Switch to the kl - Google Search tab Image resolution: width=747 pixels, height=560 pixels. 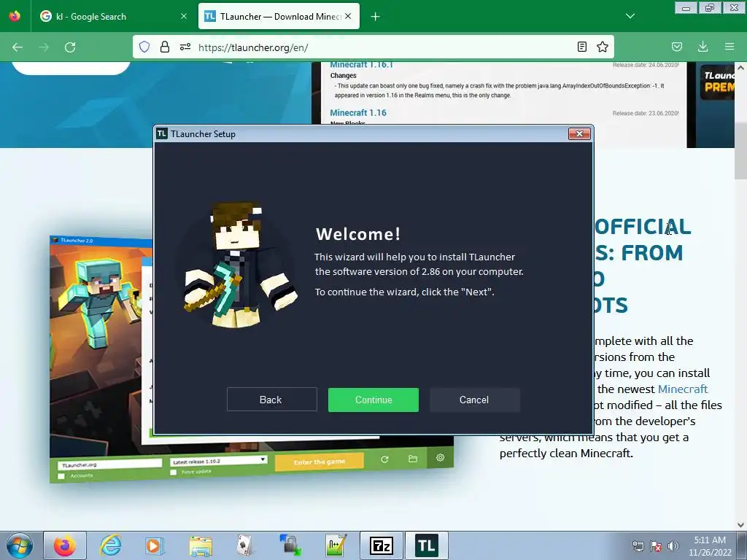109,16
